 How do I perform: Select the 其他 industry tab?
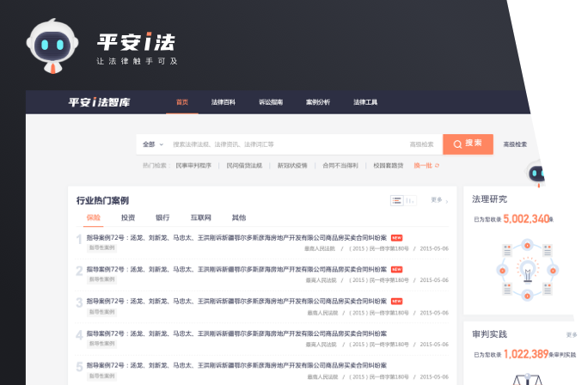(238, 217)
